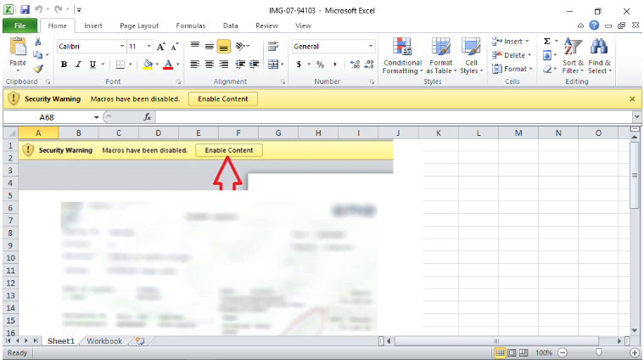Click the Fill down icon
The width and height of the screenshot is (644, 360).
(547, 55)
